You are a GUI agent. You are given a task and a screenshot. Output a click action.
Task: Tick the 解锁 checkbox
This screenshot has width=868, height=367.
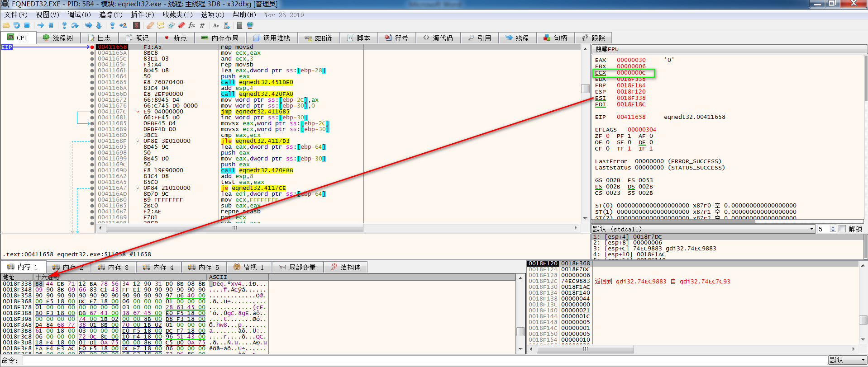842,229
